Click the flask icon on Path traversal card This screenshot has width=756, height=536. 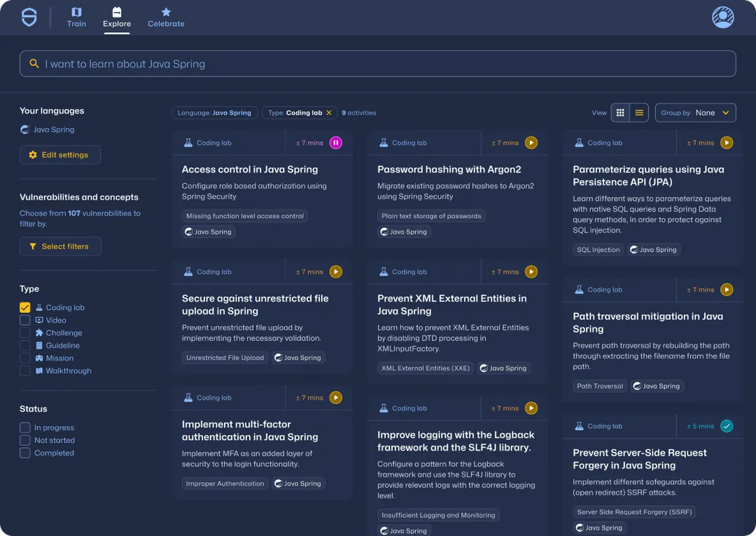579,290
